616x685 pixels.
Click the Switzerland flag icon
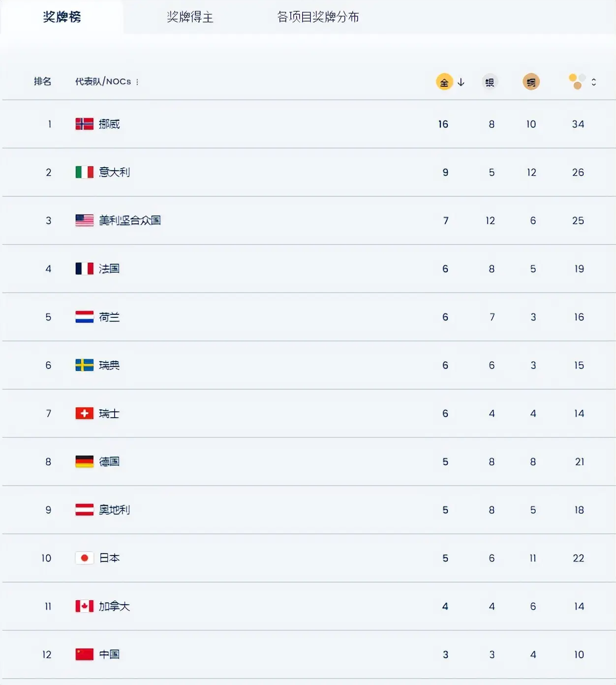[x=84, y=413]
